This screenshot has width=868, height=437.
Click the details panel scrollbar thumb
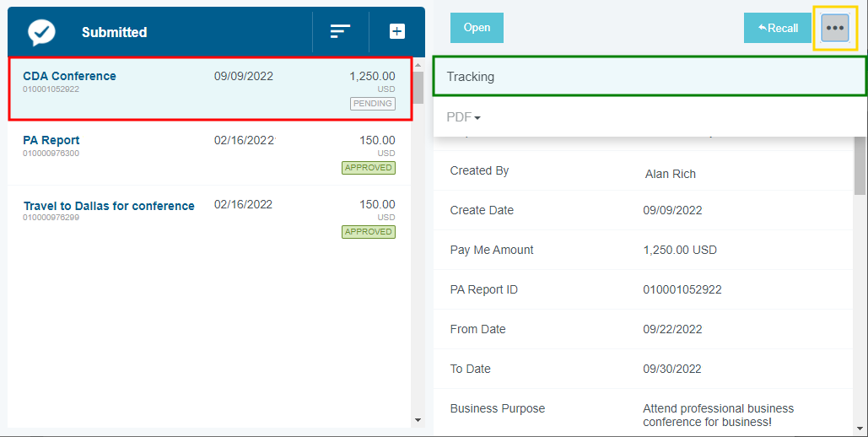pos(860,167)
